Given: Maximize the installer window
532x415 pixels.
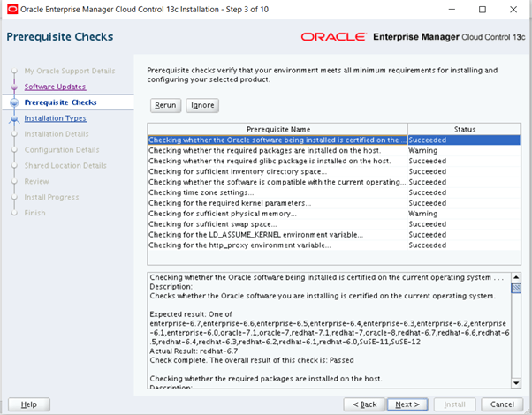Looking at the screenshot, I should click(481, 10).
